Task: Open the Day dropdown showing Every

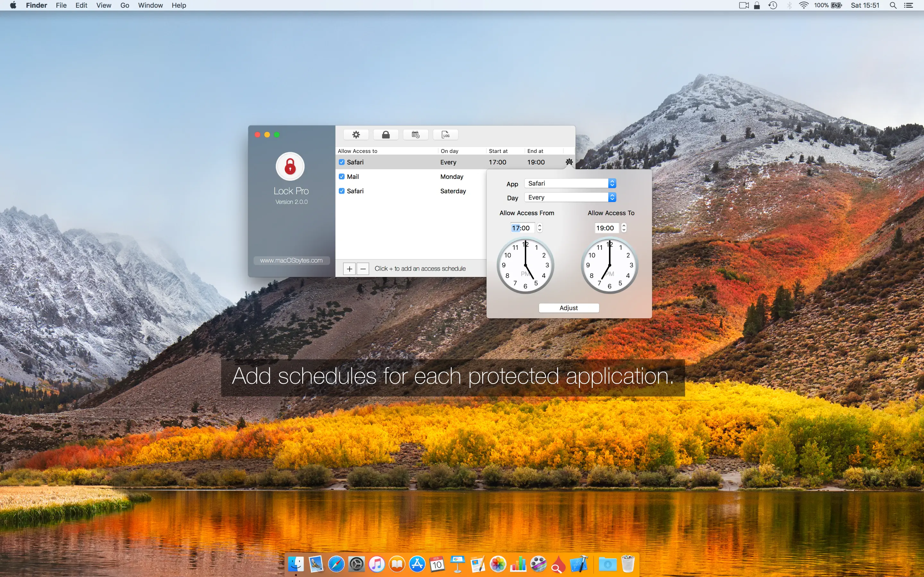Action: [x=570, y=197]
